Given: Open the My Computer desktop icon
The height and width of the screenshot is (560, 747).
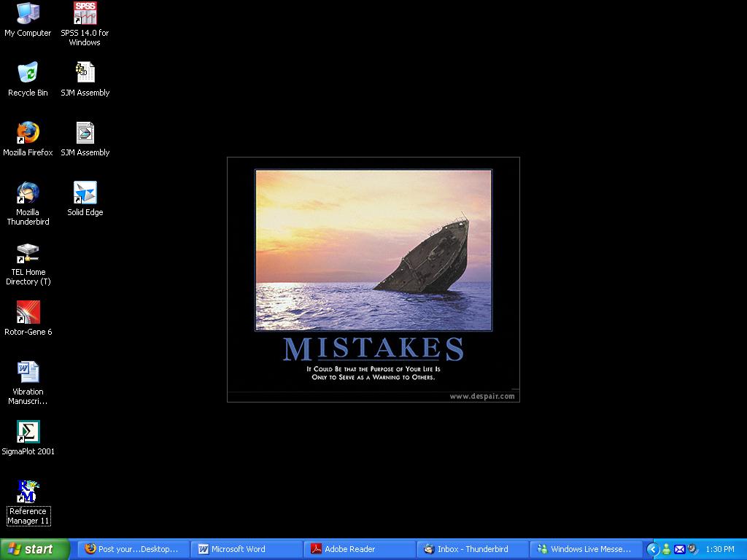Looking at the screenshot, I should click(28, 20).
